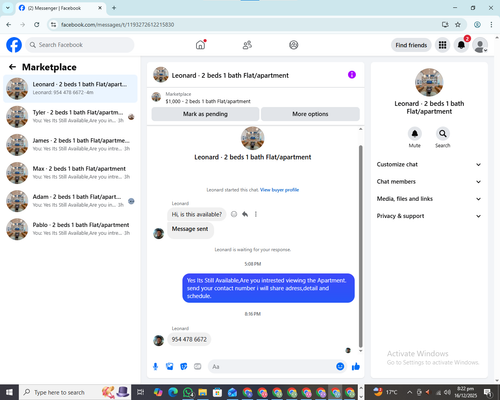Image resolution: width=500 pixels, height=400 pixels.
Task: Send a voice clip with microphone icon
Action: point(155,367)
